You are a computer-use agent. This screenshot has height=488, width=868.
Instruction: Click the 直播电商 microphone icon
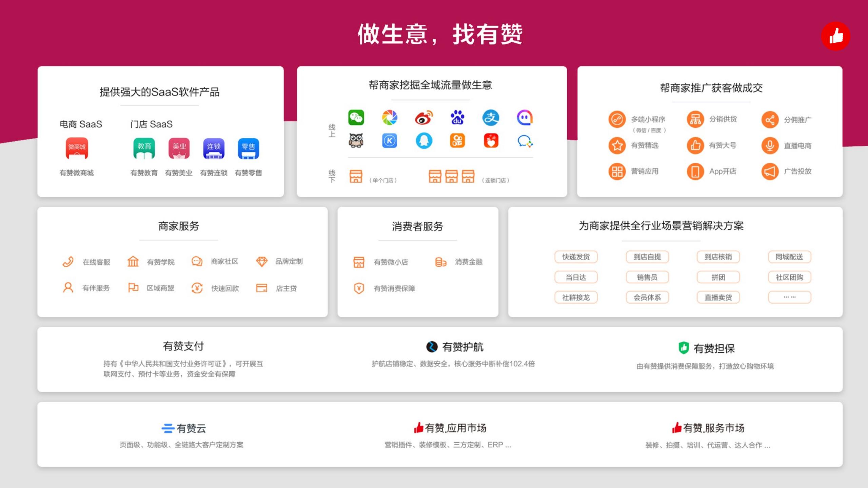(770, 146)
